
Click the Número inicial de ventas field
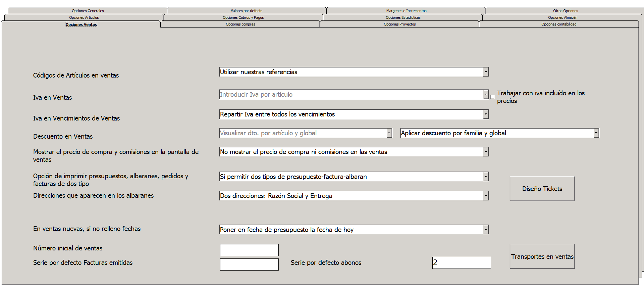point(249,250)
